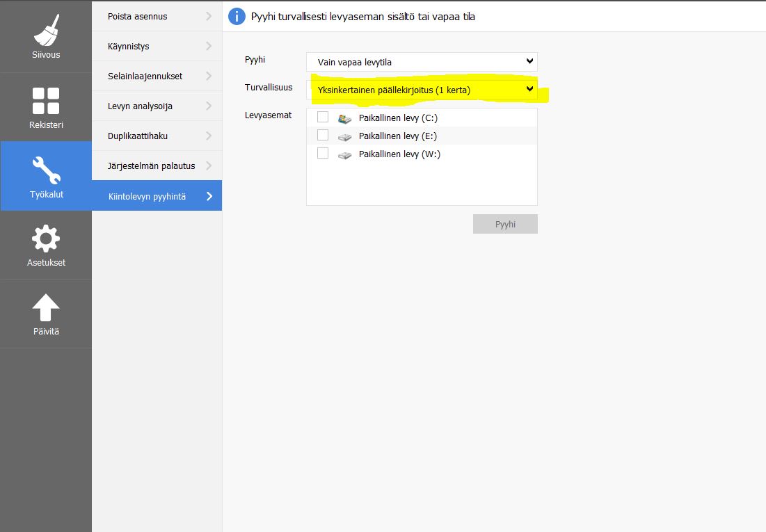Open the Pyyhi dropdown showing Vain vapaa levytila

pos(422,62)
